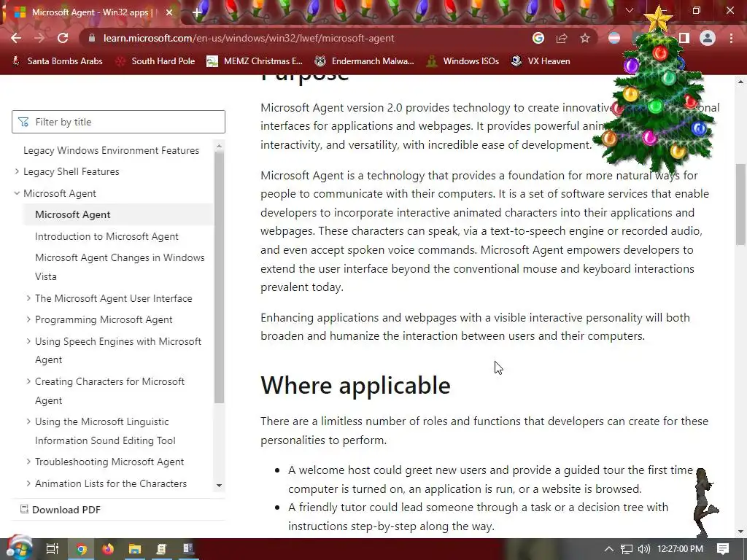Close the Microsoft Agent tab
The width and height of the screenshot is (747, 560).
169,12
